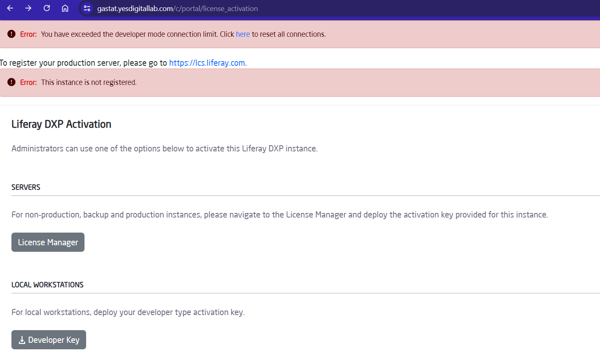This screenshot has width=600, height=364.
Task: Click the 'For non-production, backup and production instances' text
Action: [x=280, y=215]
